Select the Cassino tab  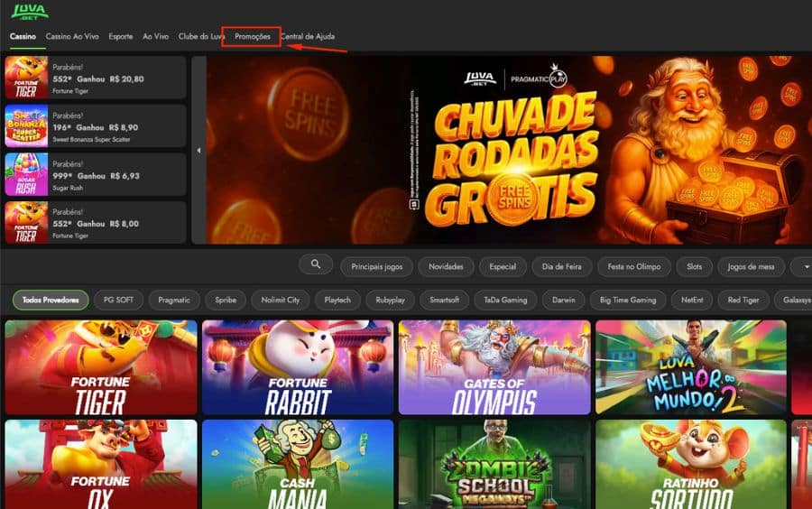(x=23, y=36)
